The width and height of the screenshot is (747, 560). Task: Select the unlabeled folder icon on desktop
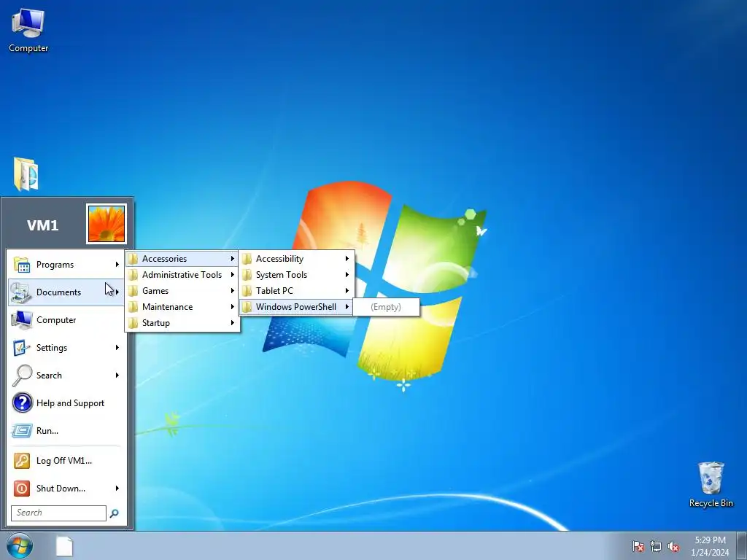point(26,174)
